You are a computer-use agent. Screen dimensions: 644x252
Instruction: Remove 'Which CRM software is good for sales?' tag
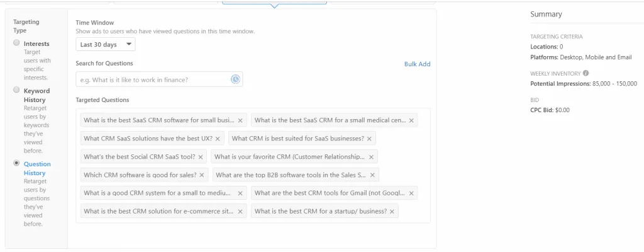[202, 175]
